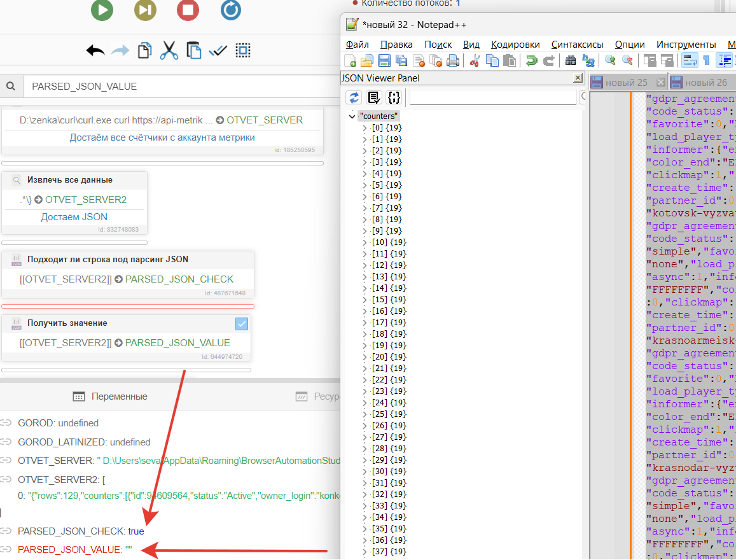Click the scissors cut icon
This screenshot has width=736, height=560.
pos(169,51)
